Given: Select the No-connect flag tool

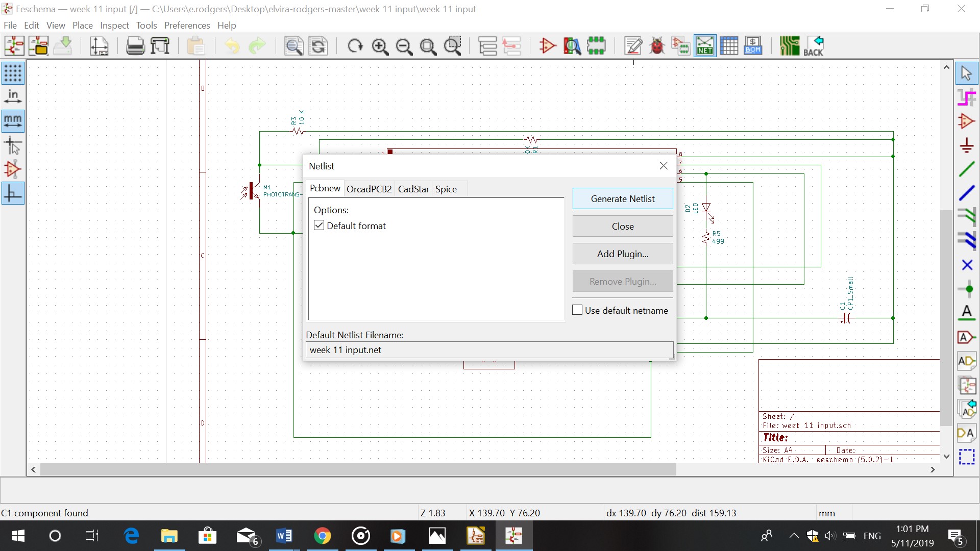Looking at the screenshot, I should (x=967, y=265).
